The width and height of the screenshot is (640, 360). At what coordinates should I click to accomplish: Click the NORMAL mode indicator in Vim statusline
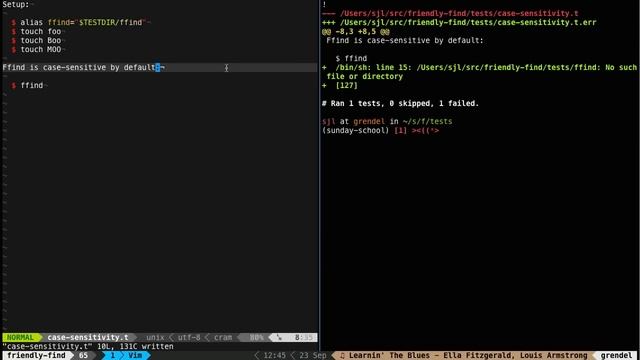pos(20,338)
